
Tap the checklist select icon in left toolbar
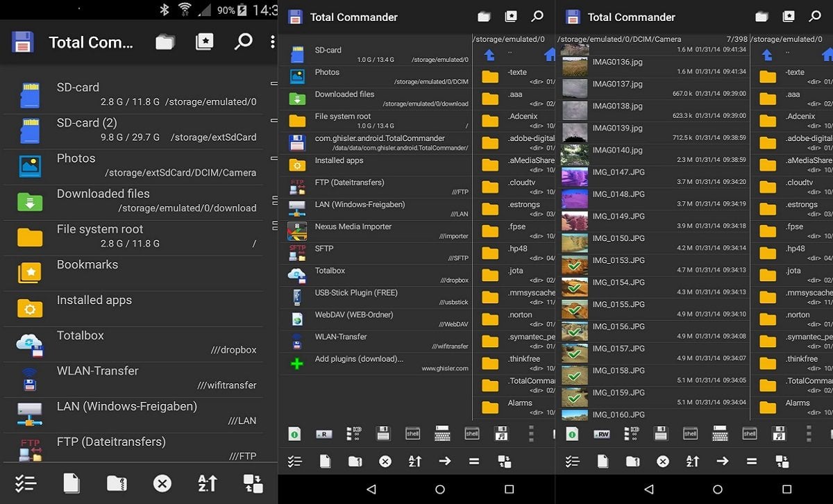coord(26,482)
